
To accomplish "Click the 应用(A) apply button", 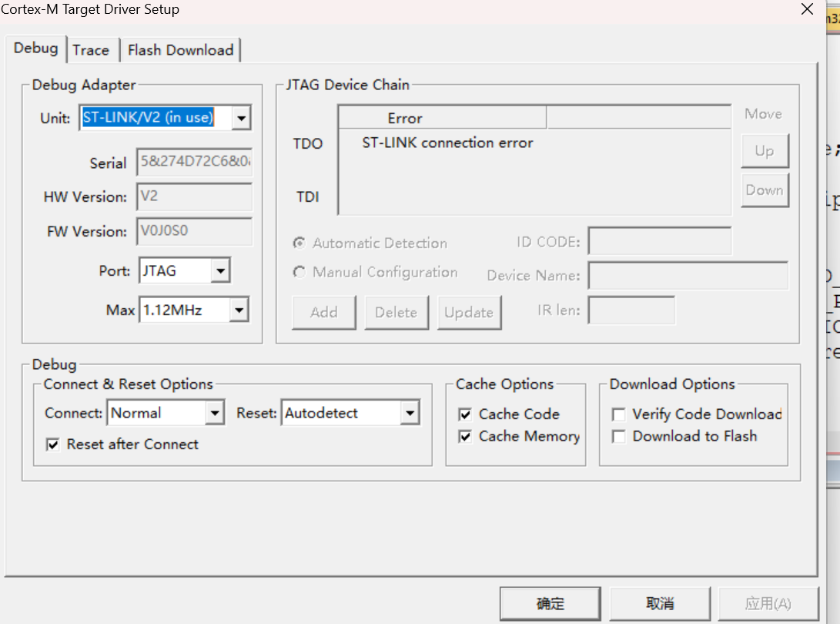I will pos(768,604).
